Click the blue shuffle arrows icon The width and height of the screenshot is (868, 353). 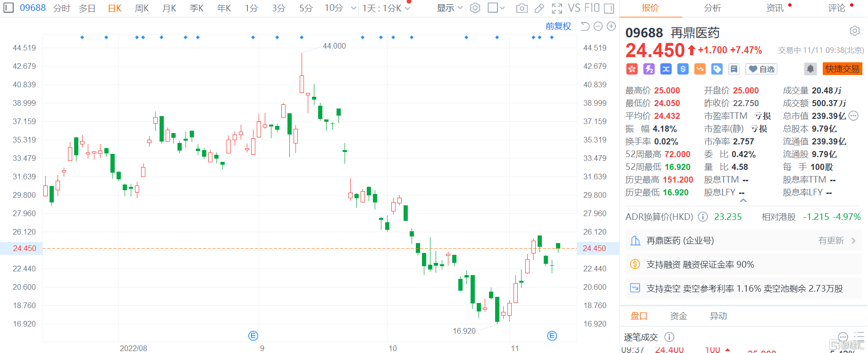tap(666, 69)
